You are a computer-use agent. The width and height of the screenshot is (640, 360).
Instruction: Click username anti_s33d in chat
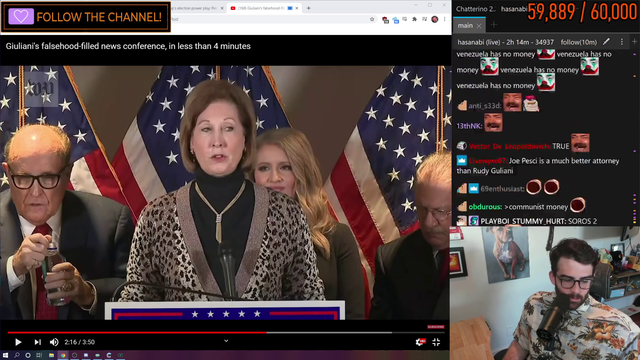484,106
